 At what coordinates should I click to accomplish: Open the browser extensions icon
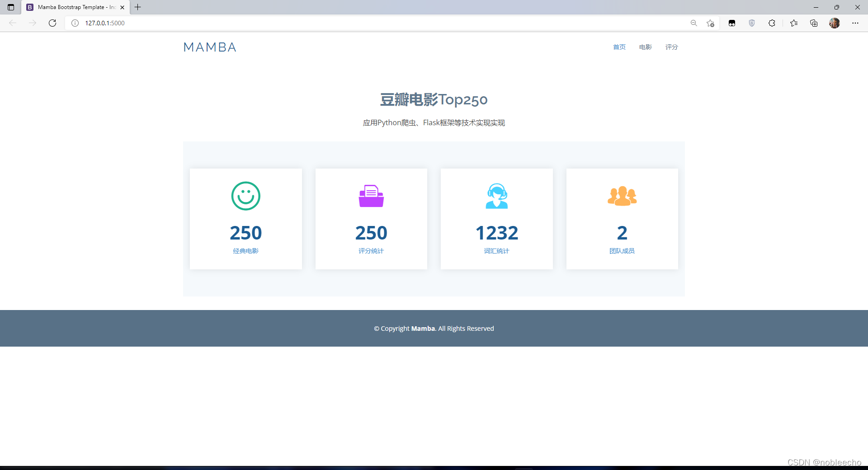tap(772, 23)
